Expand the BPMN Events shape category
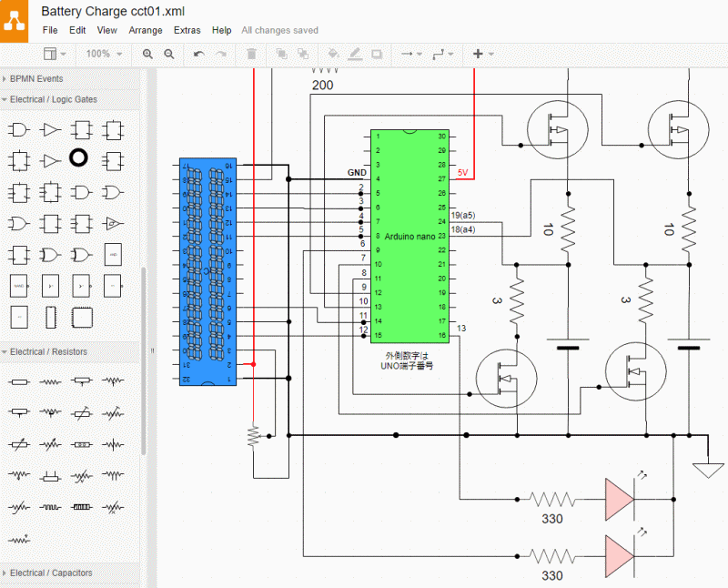728x588 pixels. [x=36, y=79]
